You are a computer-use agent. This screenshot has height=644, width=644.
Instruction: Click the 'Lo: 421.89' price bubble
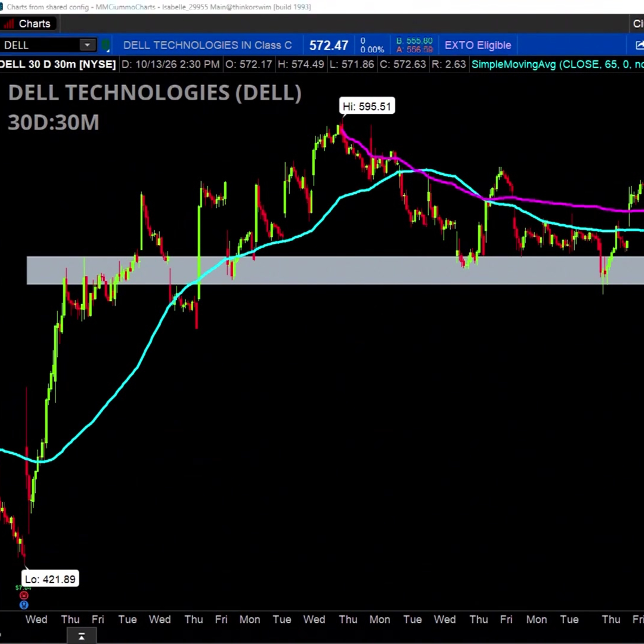pos(50,579)
